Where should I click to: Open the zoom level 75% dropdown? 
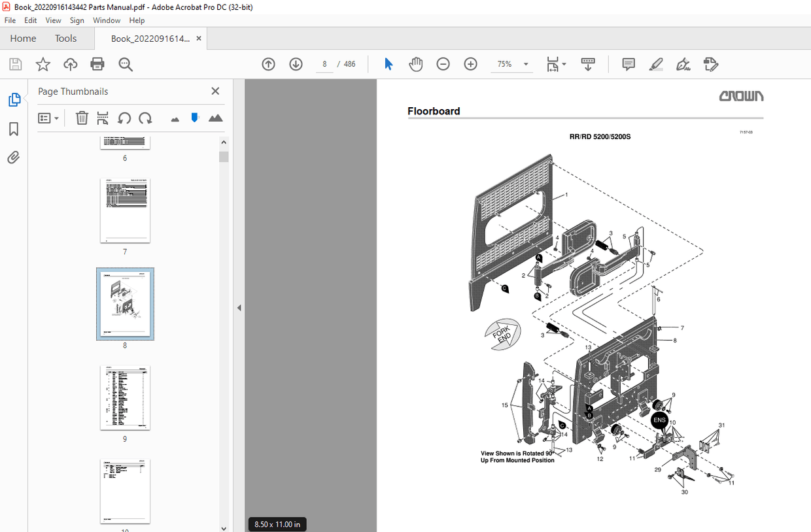[512, 64]
